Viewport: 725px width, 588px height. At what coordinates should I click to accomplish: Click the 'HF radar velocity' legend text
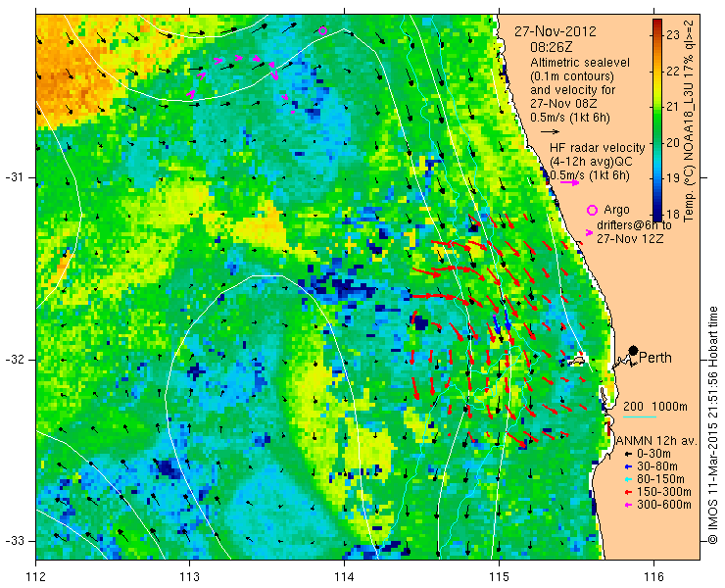pyautogui.click(x=598, y=148)
